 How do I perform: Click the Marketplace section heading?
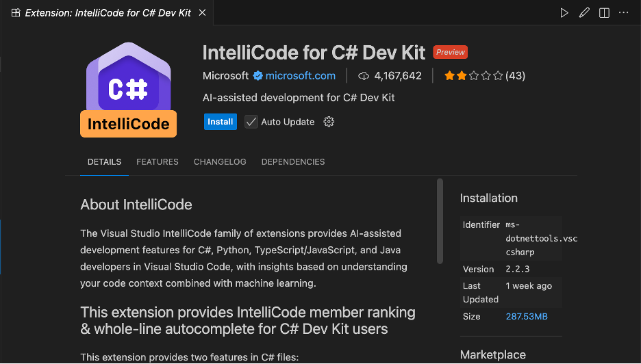click(492, 354)
